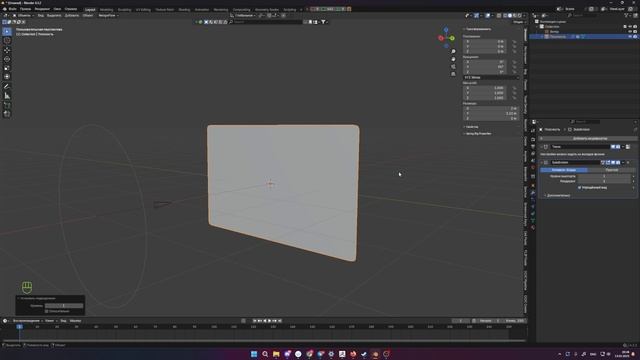Click the pan view hand icon

point(453,59)
